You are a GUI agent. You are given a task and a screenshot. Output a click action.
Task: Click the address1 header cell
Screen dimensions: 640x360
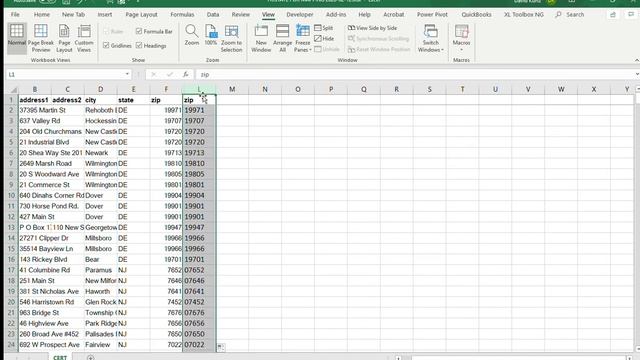[x=35, y=100]
